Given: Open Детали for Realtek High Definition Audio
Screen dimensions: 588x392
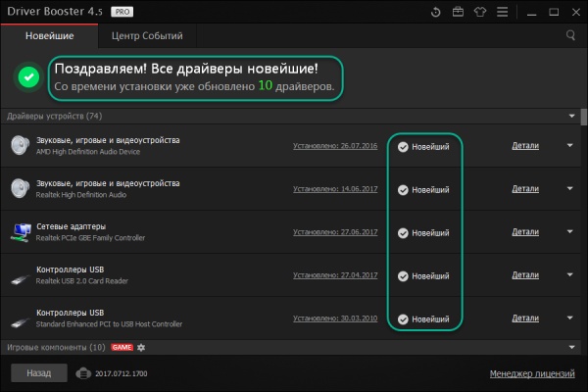Looking at the screenshot, I should pyautogui.click(x=525, y=189).
